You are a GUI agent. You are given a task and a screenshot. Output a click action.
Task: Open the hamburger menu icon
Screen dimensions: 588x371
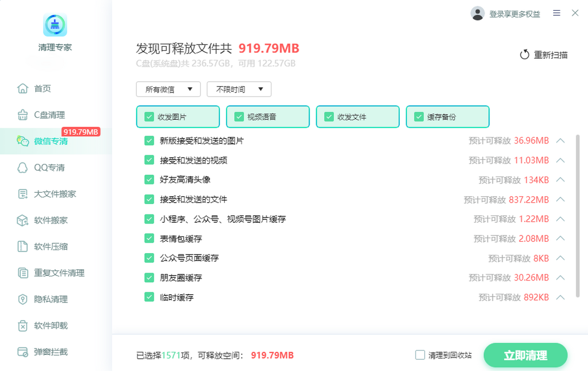[557, 13]
